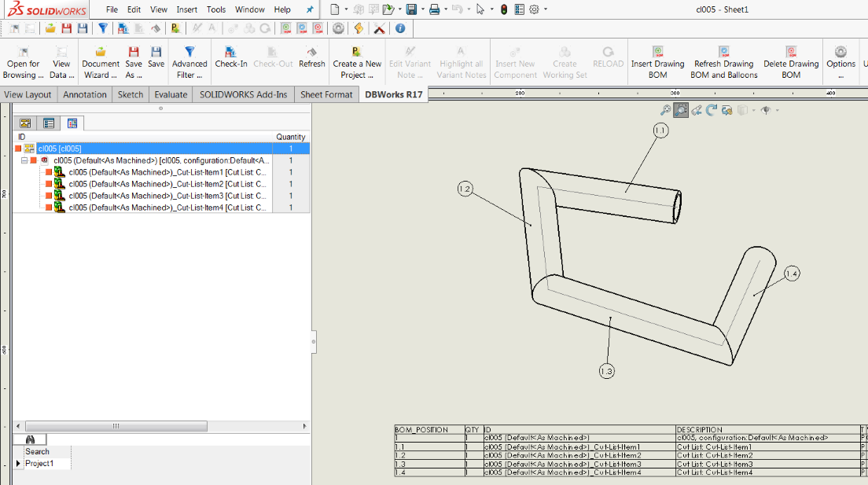Click the Check-In button
Viewport: 868px width, 485px height.
[231, 57]
